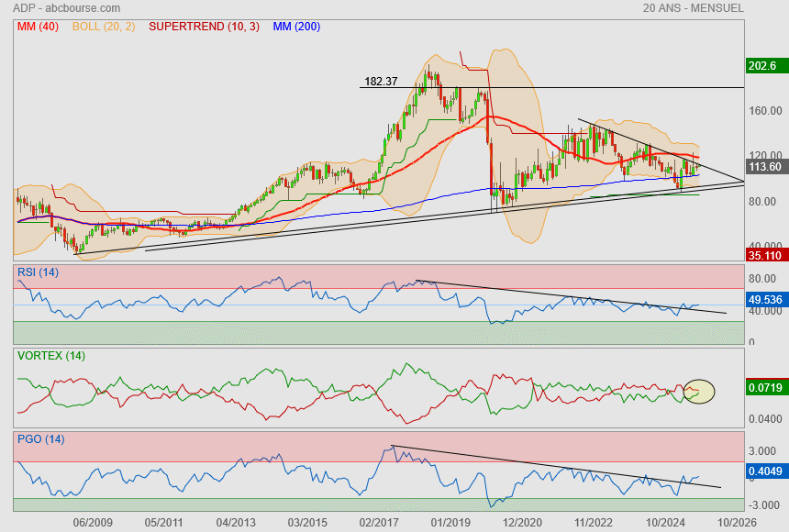Select the RSI value tag 49.536
The width and height of the screenshot is (789, 532).
[x=764, y=299]
